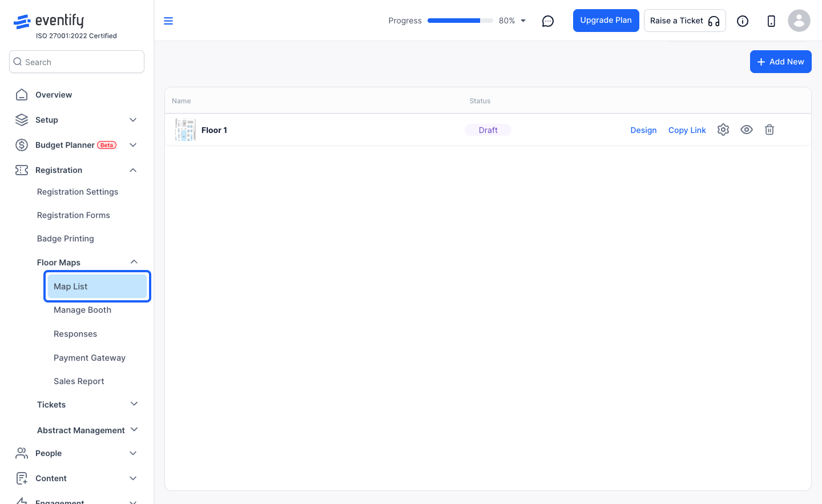822x504 pixels.
Task: Focus the sidebar Search field
Action: tap(76, 62)
